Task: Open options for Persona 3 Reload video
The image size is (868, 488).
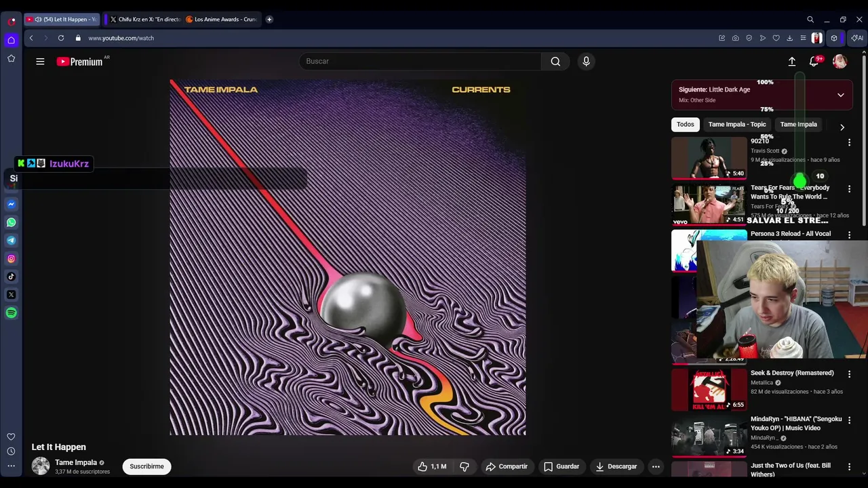Action: 849,235
